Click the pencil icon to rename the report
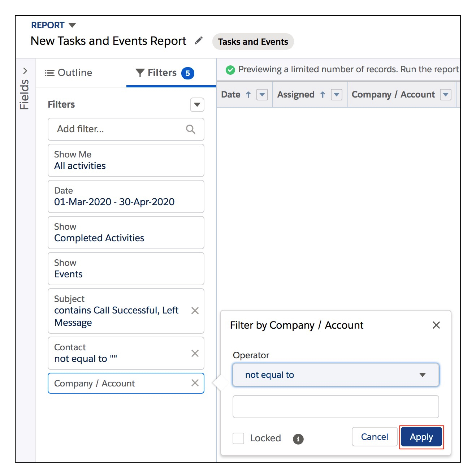This screenshot has height=463, width=476. coord(199,41)
